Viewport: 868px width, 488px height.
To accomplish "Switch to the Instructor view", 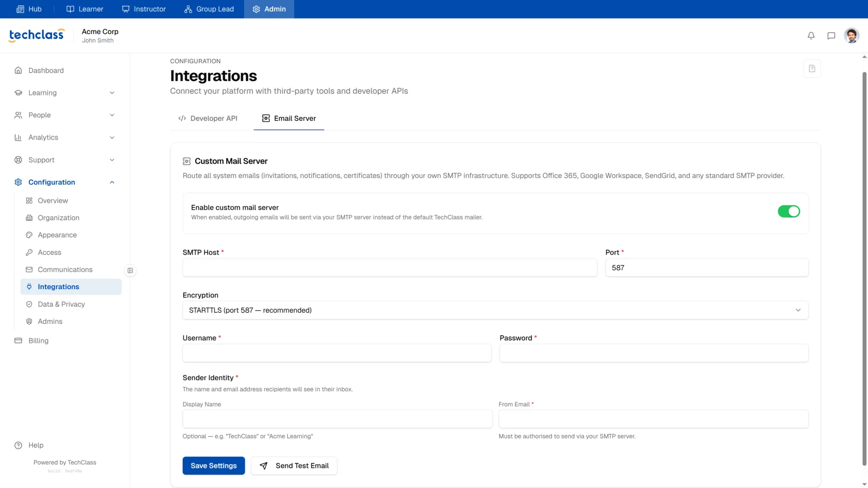I will point(144,9).
